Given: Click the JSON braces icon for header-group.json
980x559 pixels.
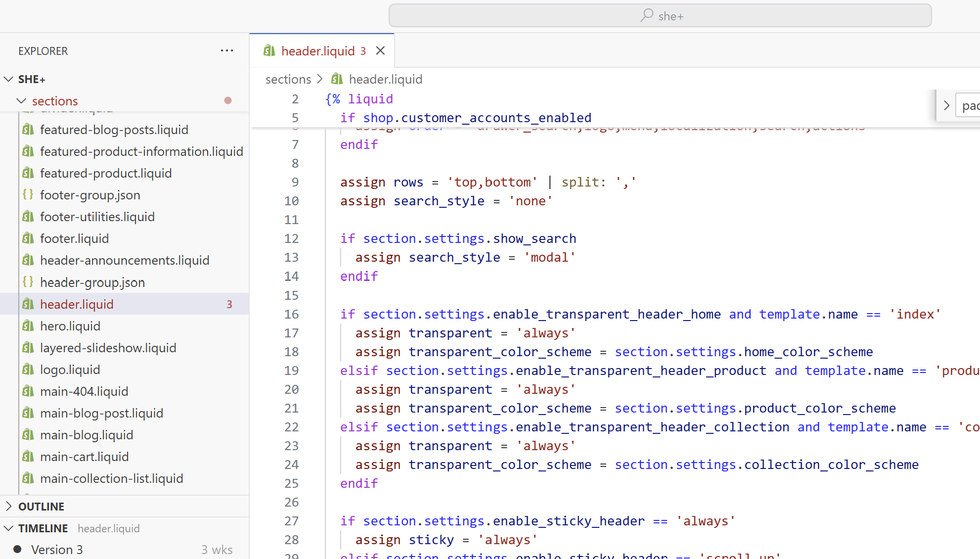Looking at the screenshot, I should (x=28, y=282).
